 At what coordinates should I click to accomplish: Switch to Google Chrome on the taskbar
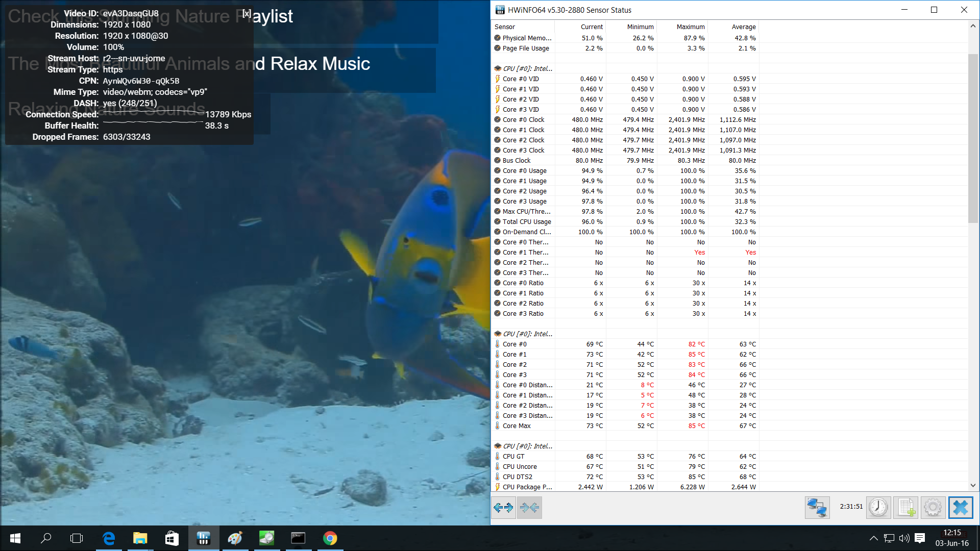pos(330,538)
